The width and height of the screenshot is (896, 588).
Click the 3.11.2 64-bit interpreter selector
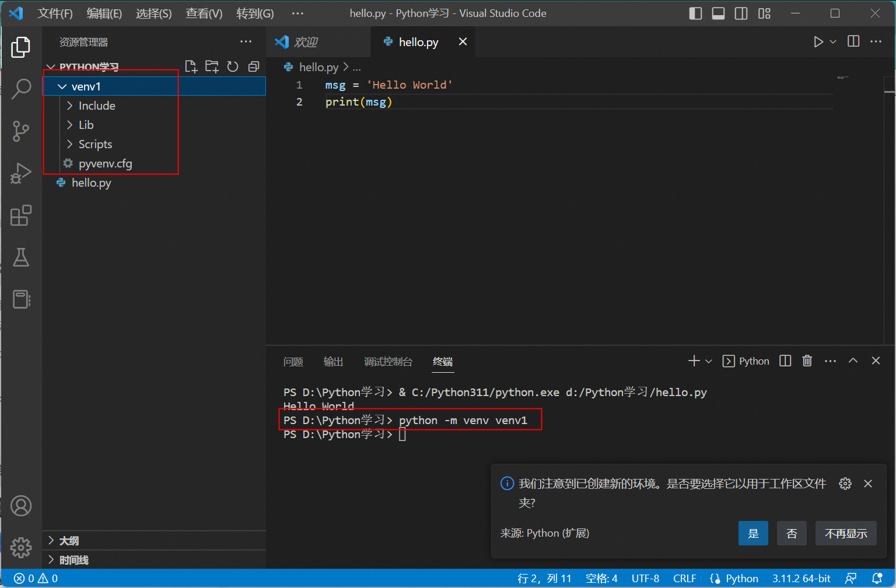(801, 579)
